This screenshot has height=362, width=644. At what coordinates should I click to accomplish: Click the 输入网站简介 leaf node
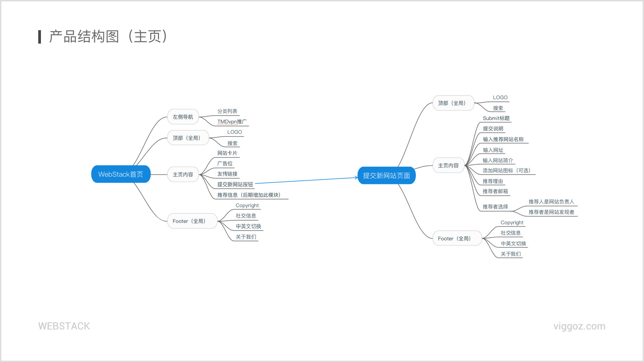coord(498,161)
